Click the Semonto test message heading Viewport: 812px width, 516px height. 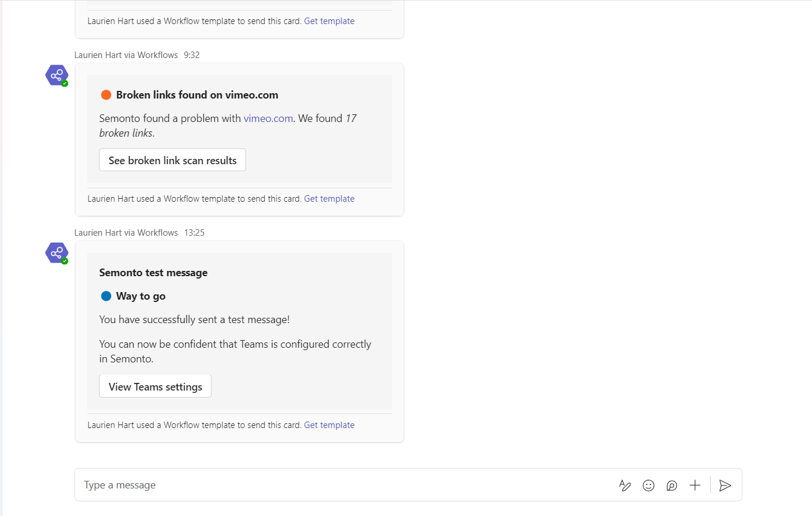coord(153,273)
